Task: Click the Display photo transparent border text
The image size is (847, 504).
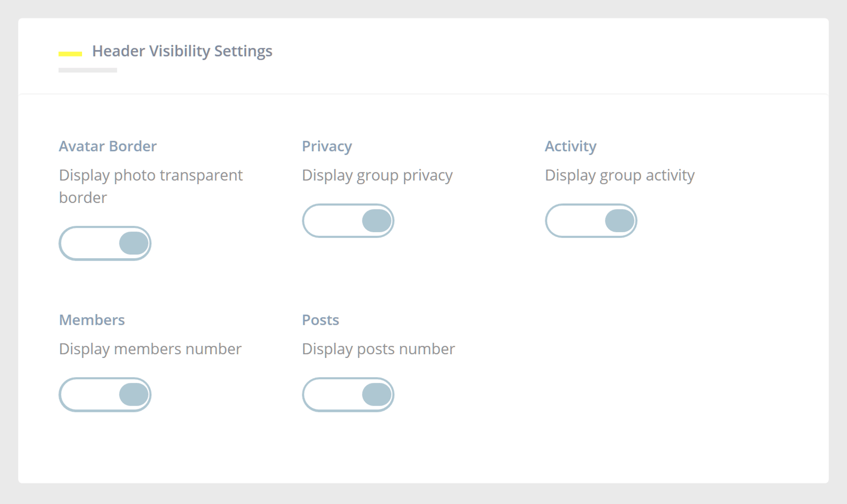Action: coord(150,186)
